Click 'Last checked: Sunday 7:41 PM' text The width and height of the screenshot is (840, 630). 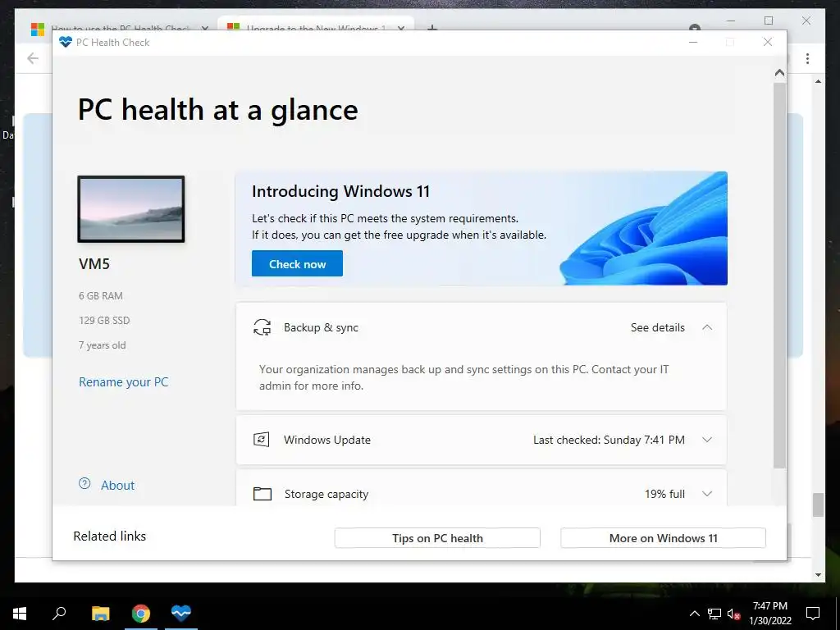pos(609,440)
